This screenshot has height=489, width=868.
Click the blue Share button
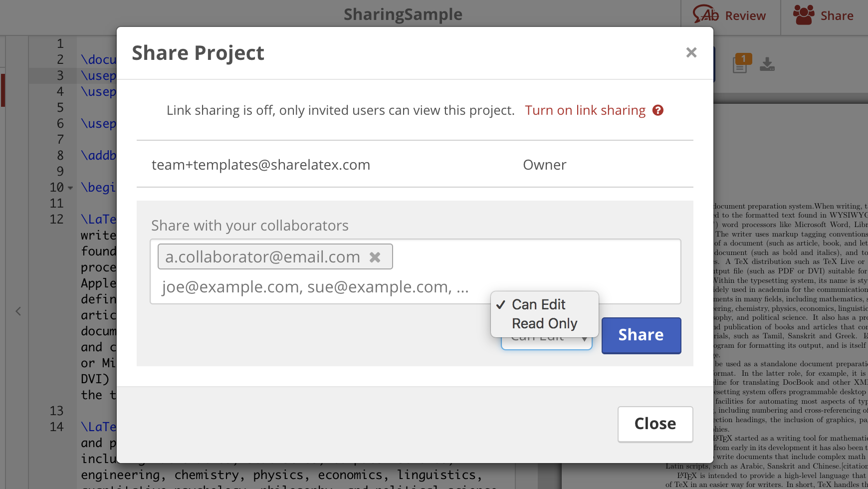[x=641, y=335]
